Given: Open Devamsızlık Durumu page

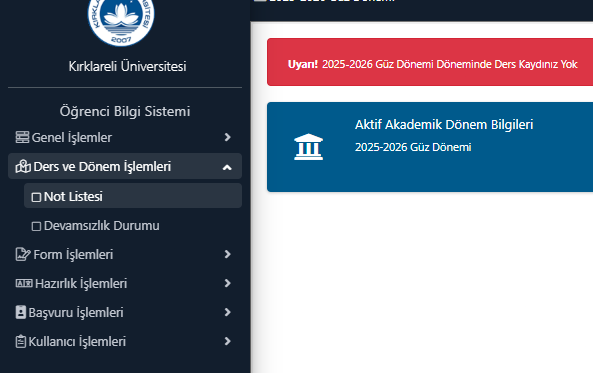Looking at the screenshot, I should click(133, 225).
